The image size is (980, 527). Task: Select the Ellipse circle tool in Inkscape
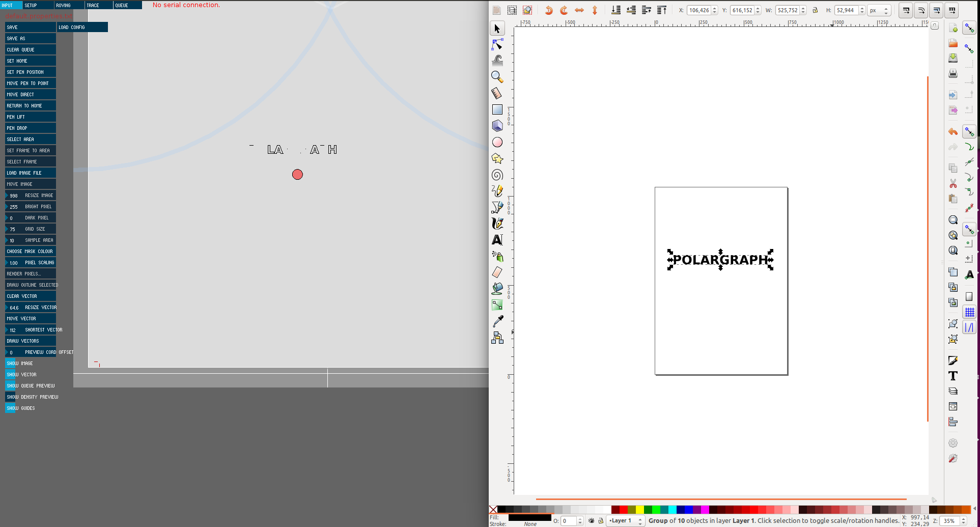[x=497, y=142]
